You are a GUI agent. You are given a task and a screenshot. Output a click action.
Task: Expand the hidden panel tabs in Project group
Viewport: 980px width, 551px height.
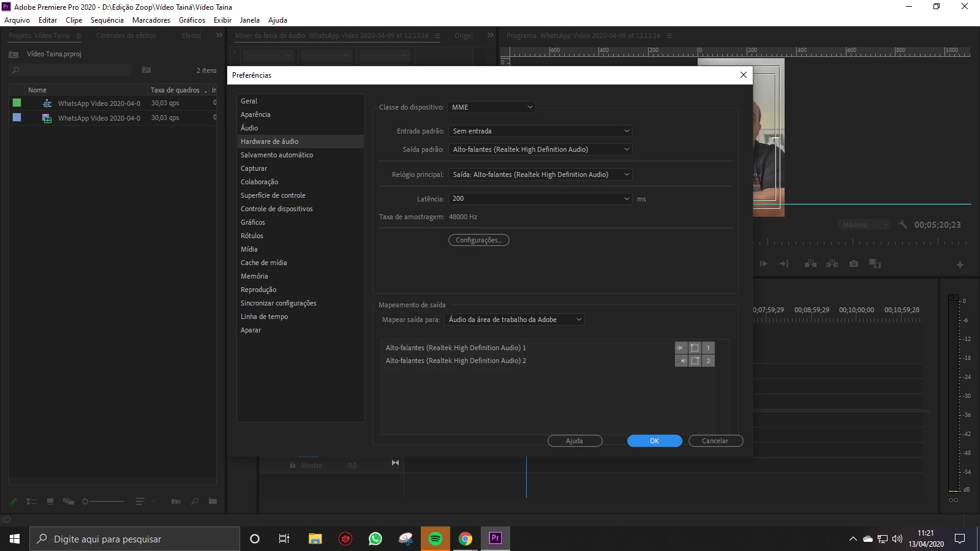click(x=219, y=36)
